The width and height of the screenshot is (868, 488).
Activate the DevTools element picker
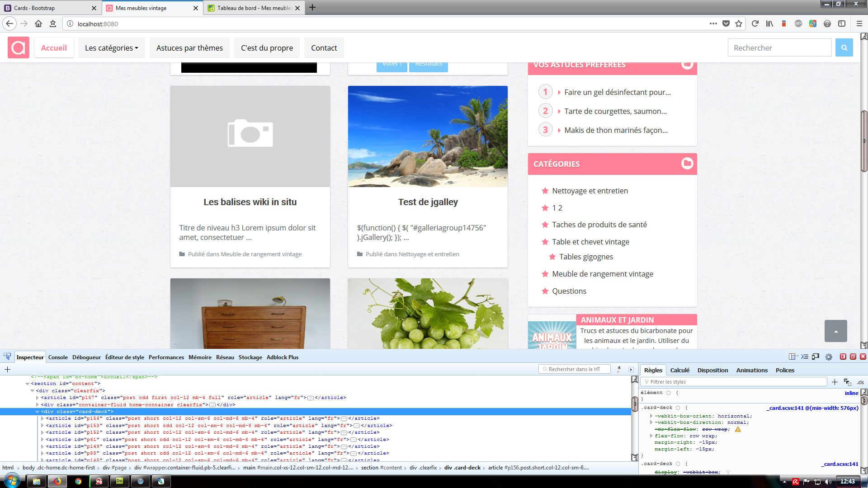tap(7, 357)
